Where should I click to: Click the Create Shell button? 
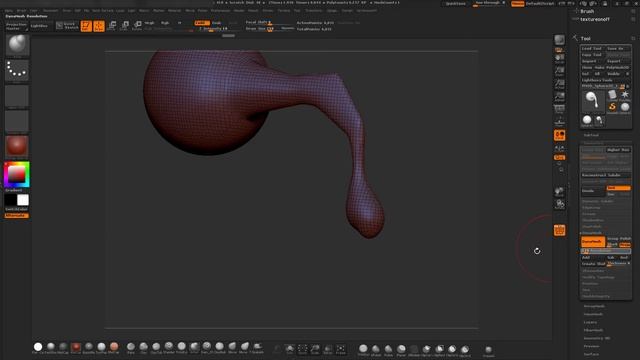pyautogui.click(x=593, y=264)
